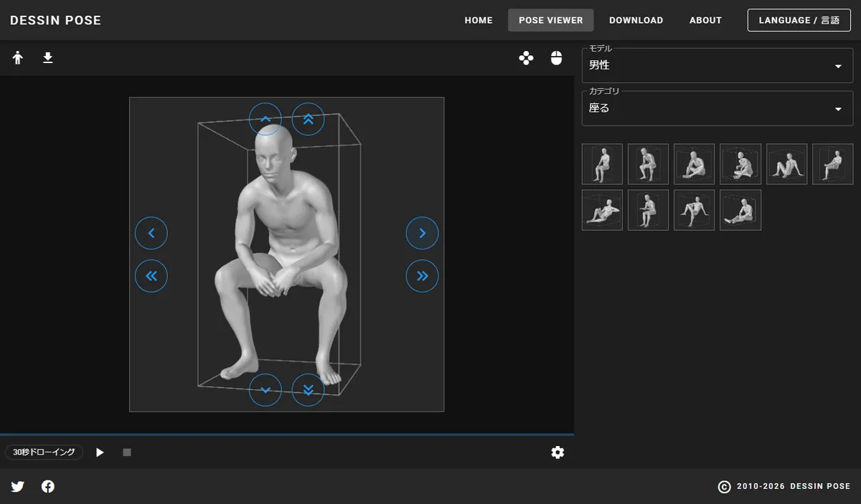Rotate pose right one step with single chevron

[x=423, y=233]
